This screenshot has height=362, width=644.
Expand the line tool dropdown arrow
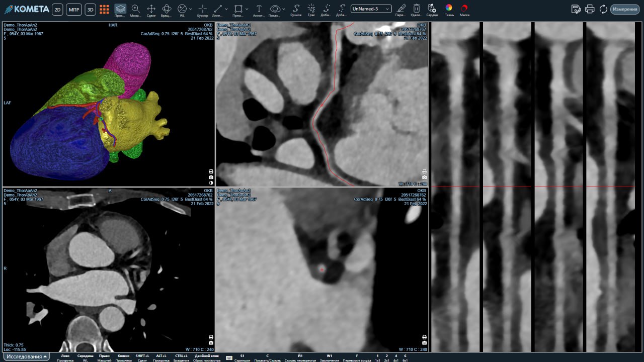[226, 9]
